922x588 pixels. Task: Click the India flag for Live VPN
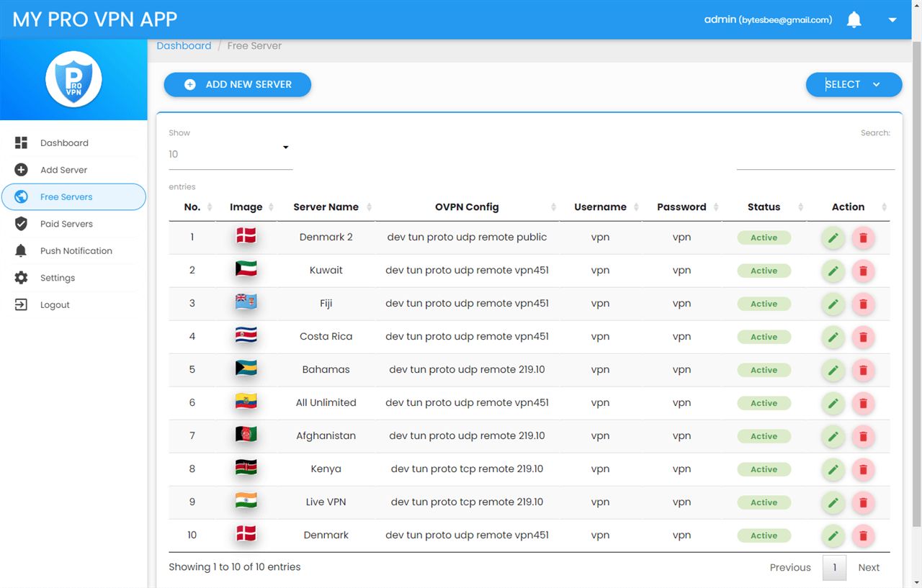pyautogui.click(x=246, y=501)
